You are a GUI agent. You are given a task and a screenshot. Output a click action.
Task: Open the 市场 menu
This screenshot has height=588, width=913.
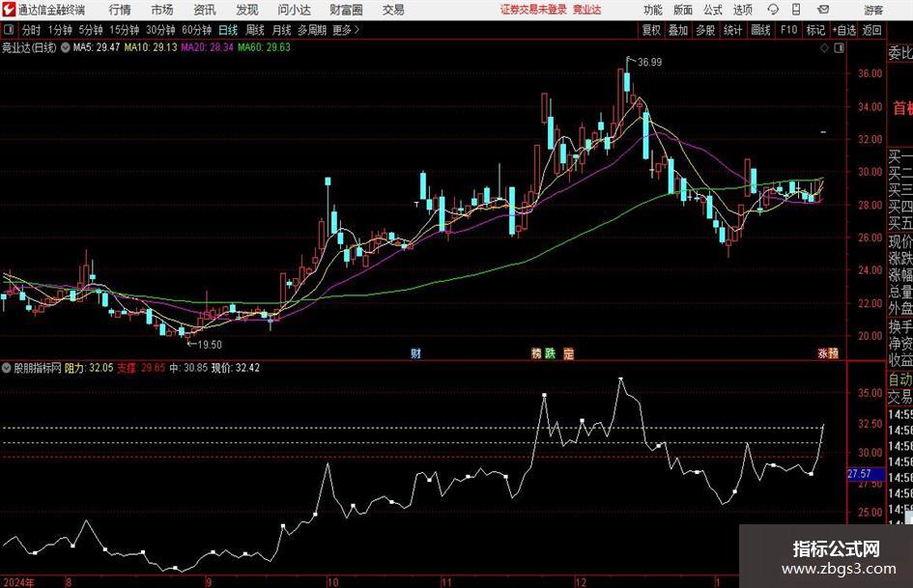click(162, 10)
